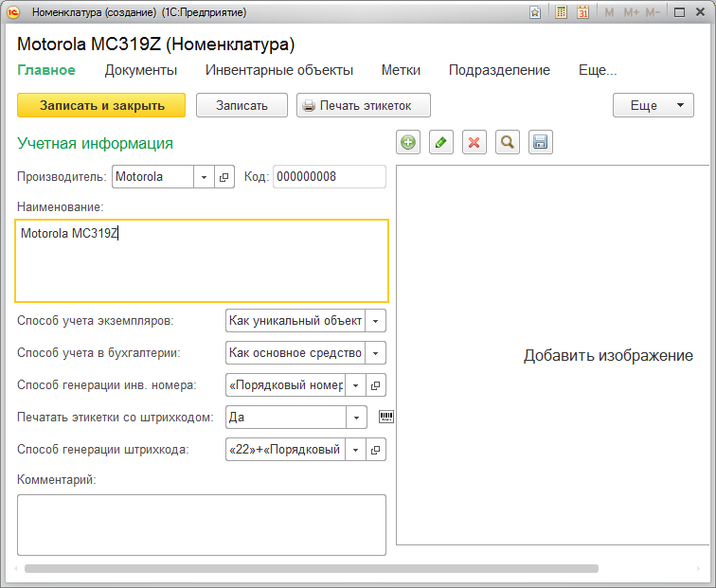Screen dimensions: 716x588
Task: Switch to the Инвентарные объекты tab
Action: [x=279, y=70]
